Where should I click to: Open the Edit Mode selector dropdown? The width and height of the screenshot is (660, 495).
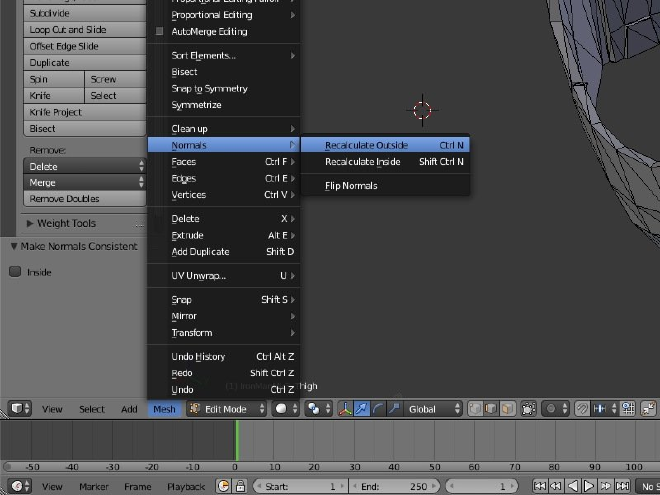tap(226, 409)
